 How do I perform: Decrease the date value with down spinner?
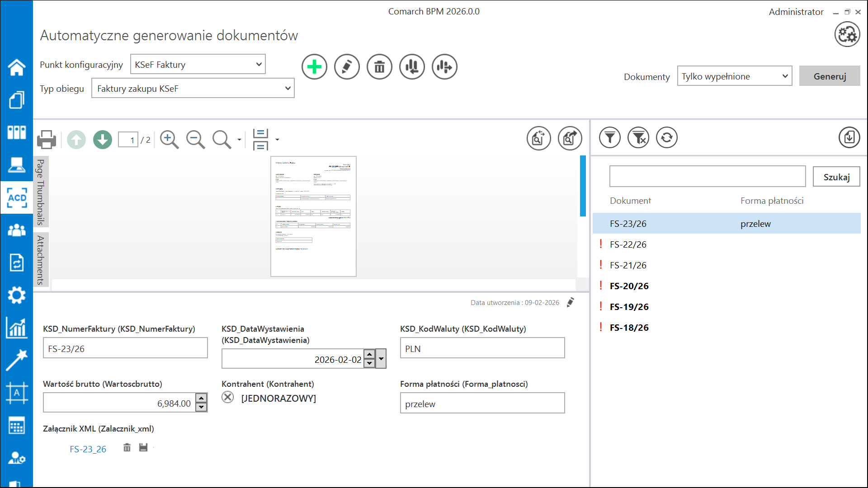tap(369, 363)
